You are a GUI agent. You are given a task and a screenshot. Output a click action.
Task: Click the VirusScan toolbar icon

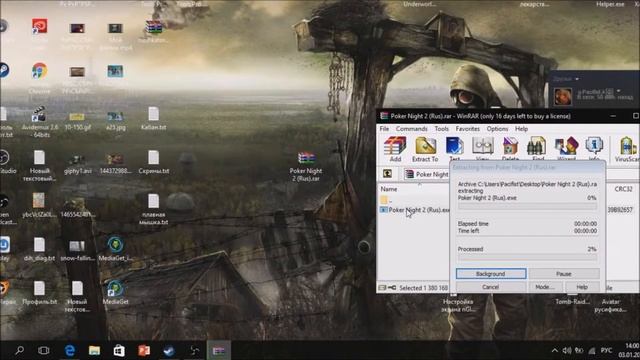coord(628,149)
